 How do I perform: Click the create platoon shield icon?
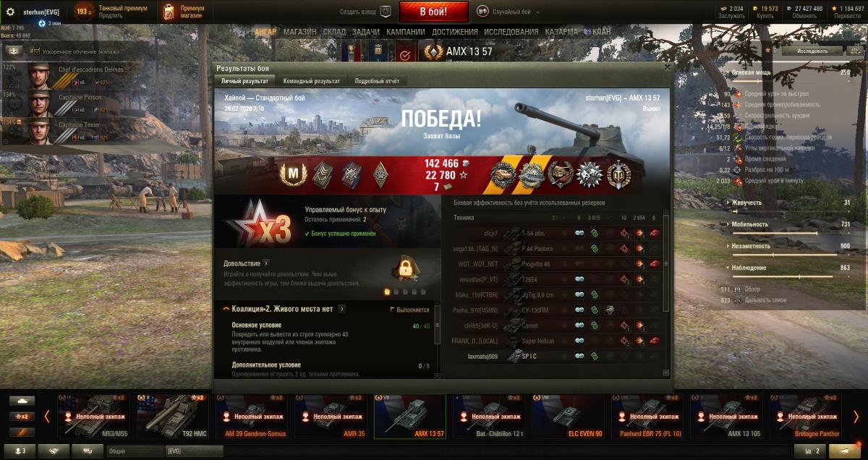coord(386,12)
